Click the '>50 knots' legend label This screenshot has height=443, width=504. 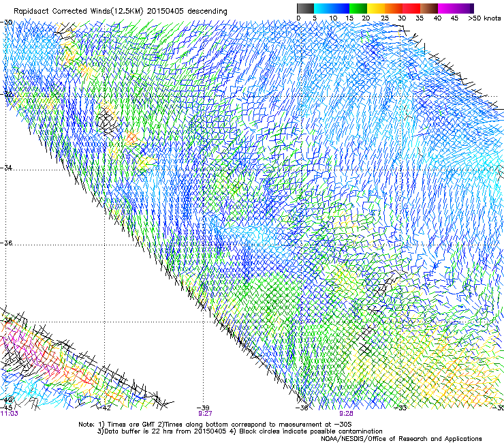[484, 18]
